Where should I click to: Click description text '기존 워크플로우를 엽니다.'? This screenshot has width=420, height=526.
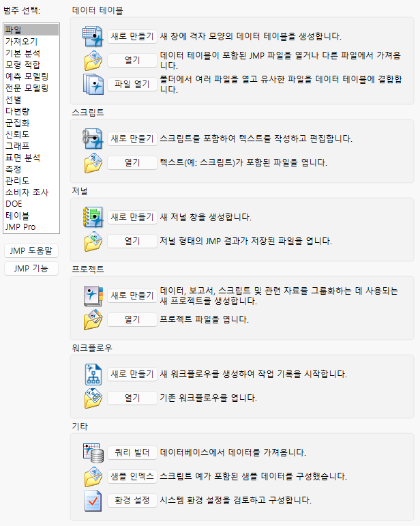click(x=208, y=398)
